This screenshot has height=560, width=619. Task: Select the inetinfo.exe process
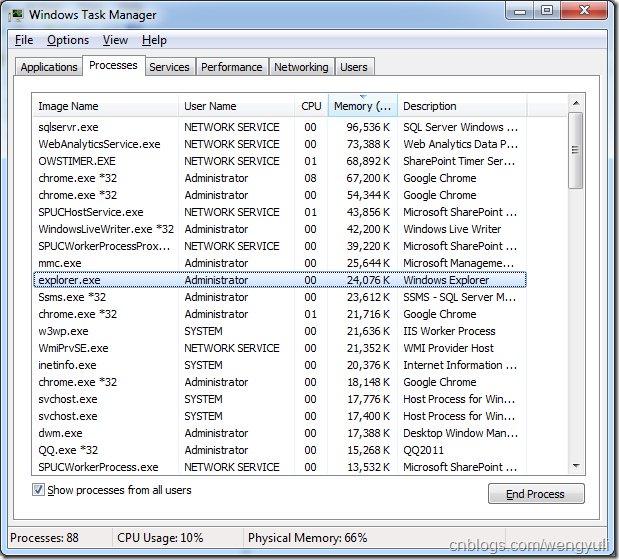pyautogui.click(x=279, y=365)
